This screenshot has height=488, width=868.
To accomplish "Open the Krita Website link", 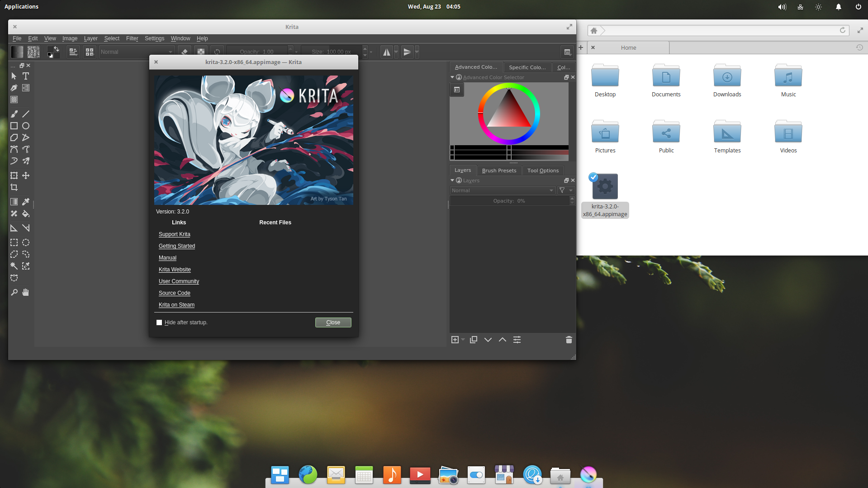I will point(175,270).
